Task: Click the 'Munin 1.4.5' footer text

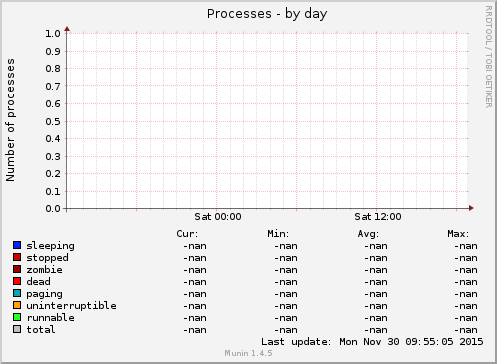Action: [248, 353]
